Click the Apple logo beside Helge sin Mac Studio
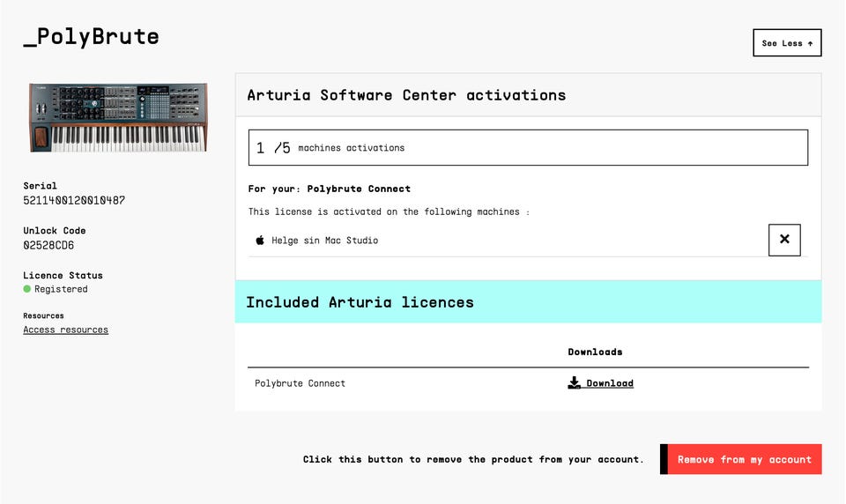The image size is (846, 504). 259,241
